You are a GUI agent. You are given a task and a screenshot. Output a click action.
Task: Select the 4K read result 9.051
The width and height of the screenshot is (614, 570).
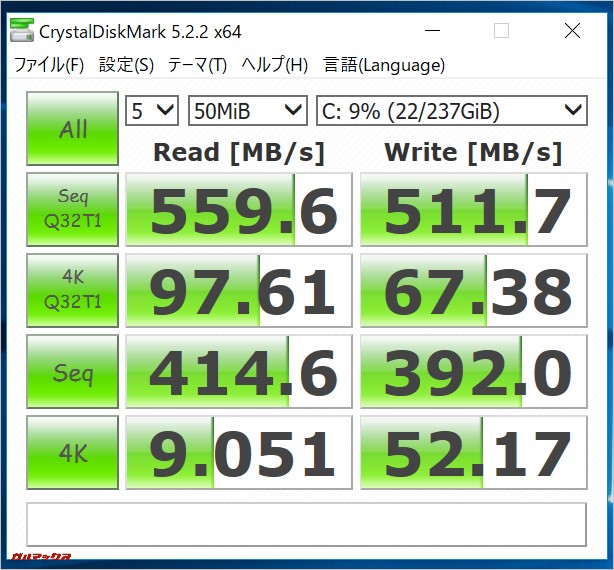point(239,453)
